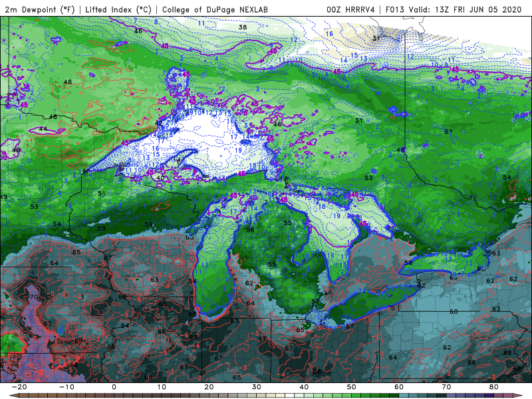The width and height of the screenshot is (532, 399).
Task: Click the black '38' dewpoint value on map
Action: coord(243,27)
